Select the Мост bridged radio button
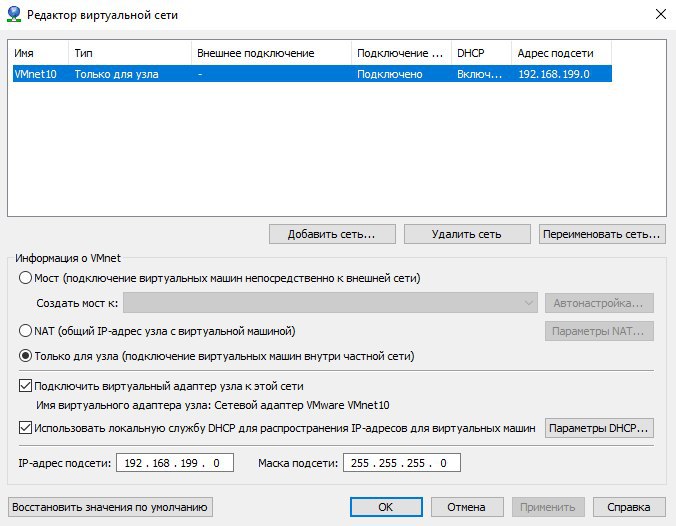 coord(25,278)
